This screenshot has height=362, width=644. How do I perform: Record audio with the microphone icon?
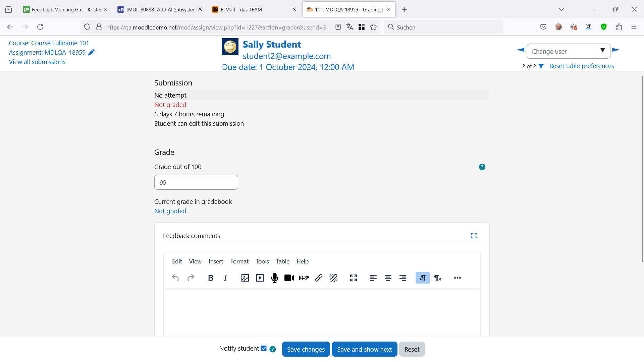[275, 278]
